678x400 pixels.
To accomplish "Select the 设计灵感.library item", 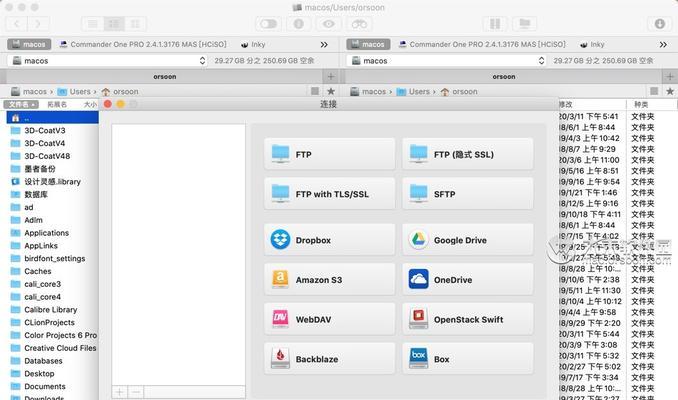I will pos(52,182).
